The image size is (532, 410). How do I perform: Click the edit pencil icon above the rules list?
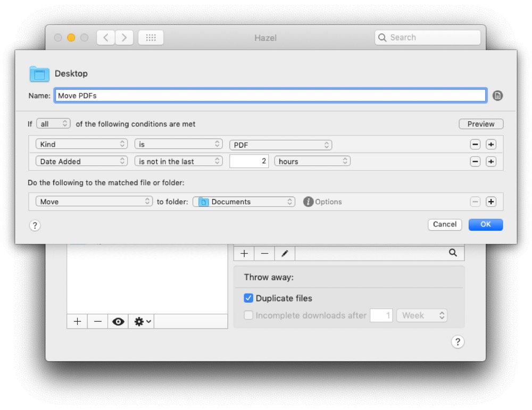click(284, 253)
